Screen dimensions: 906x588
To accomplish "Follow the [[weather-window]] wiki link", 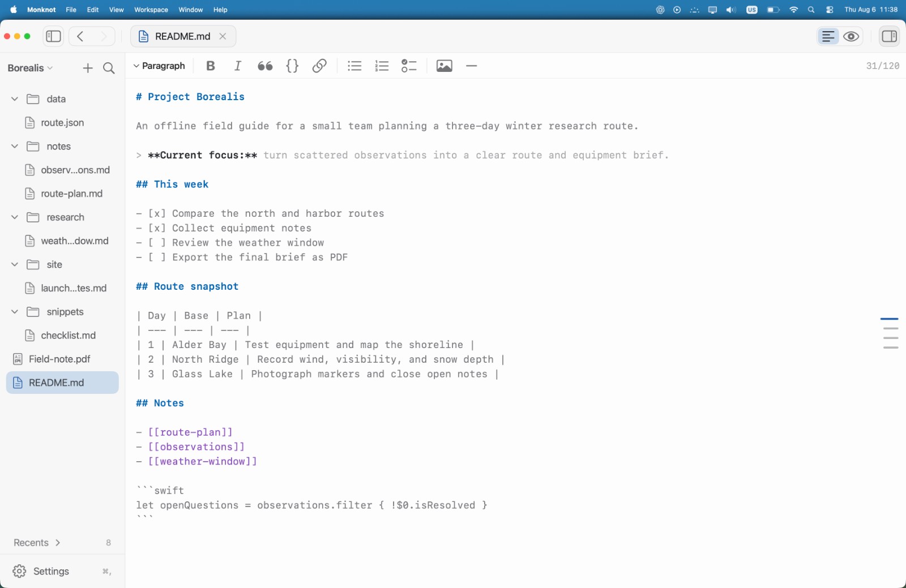I will pyautogui.click(x=203, y=462).
